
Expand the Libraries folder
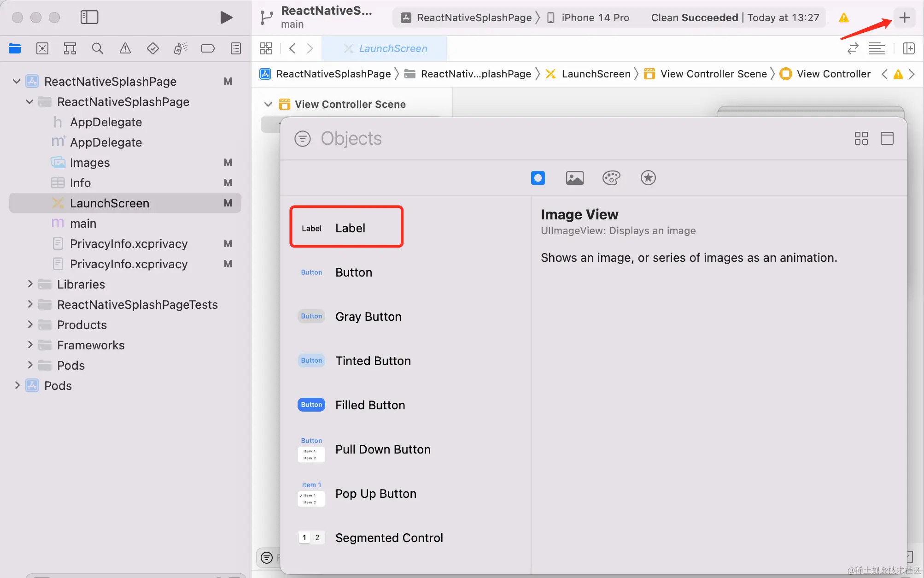pos(30,284)
